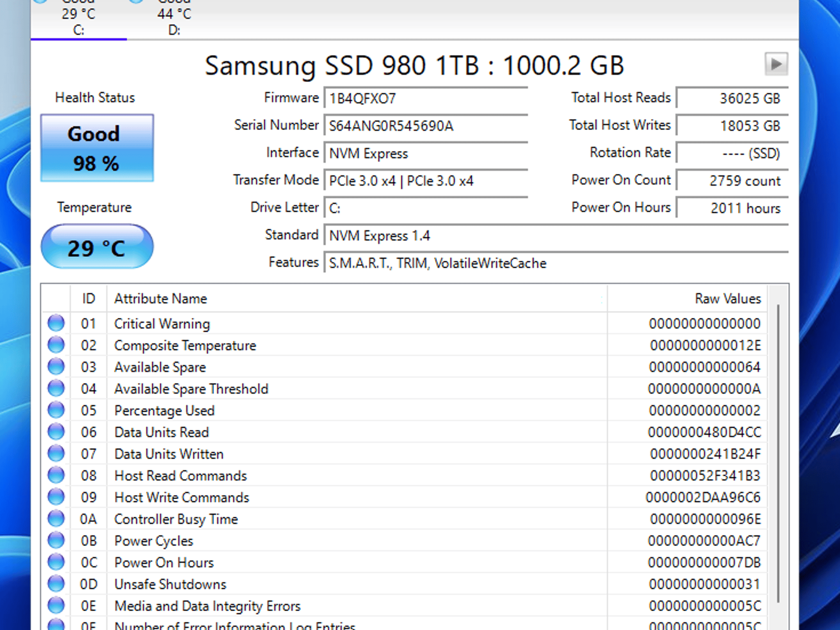Click the status orb for Available Spare row 03

coord(56,367)
